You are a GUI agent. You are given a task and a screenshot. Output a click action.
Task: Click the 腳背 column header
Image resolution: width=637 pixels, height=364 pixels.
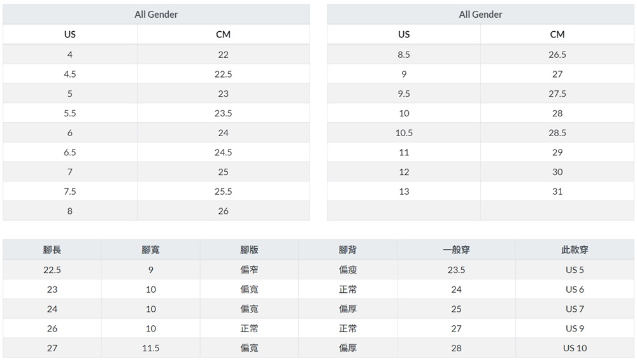pos(348,250)
